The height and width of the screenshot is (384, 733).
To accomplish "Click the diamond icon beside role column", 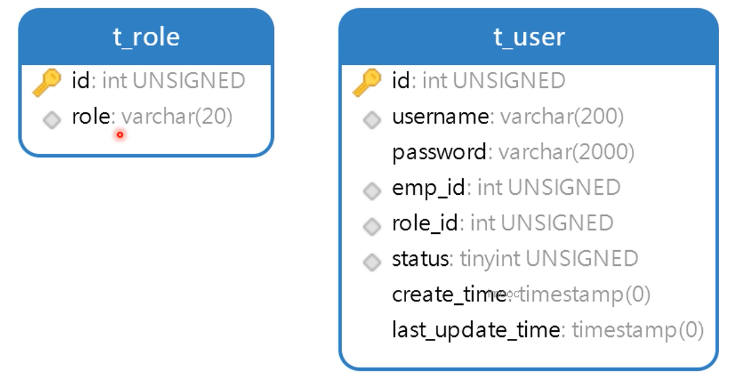I will (x=52, y=120).
